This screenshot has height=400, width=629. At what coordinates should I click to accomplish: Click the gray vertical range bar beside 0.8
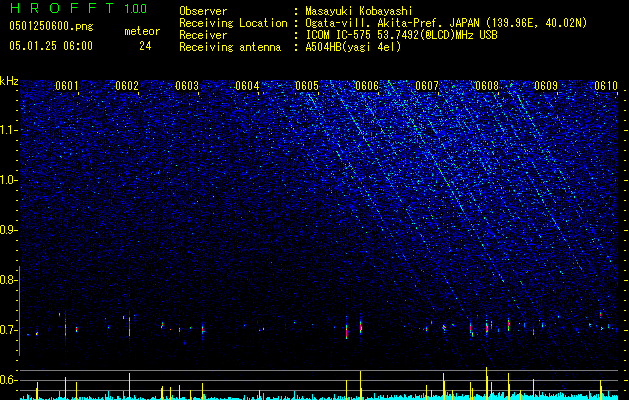(x=20, y=311)
